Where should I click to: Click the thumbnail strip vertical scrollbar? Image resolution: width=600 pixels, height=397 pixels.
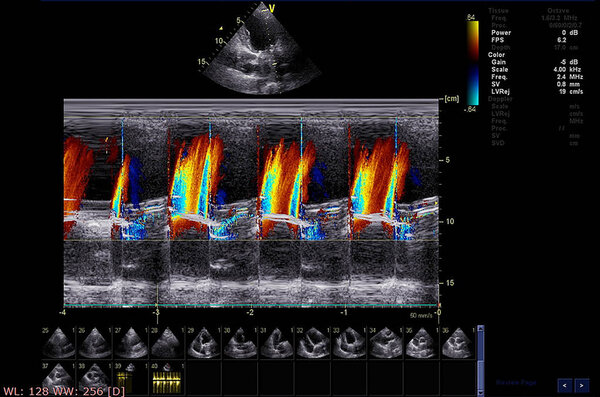(481, 361)
